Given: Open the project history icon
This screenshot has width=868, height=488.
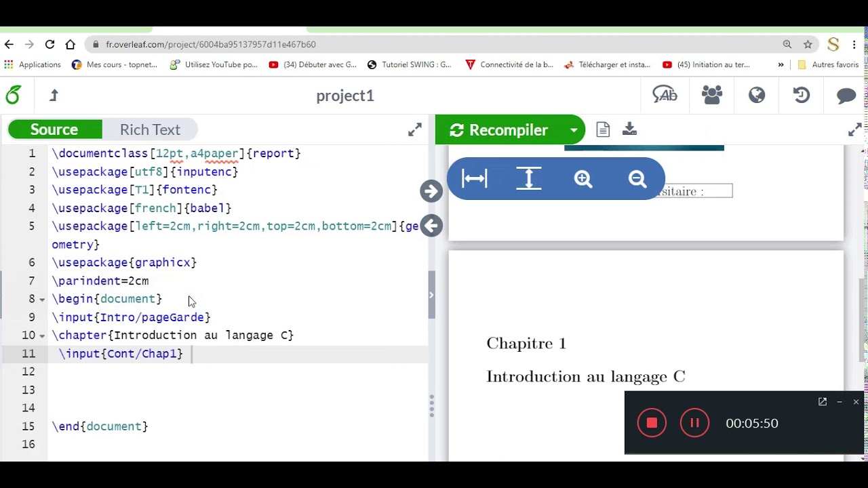Looking at the screenshot, I should coord(802,95).
